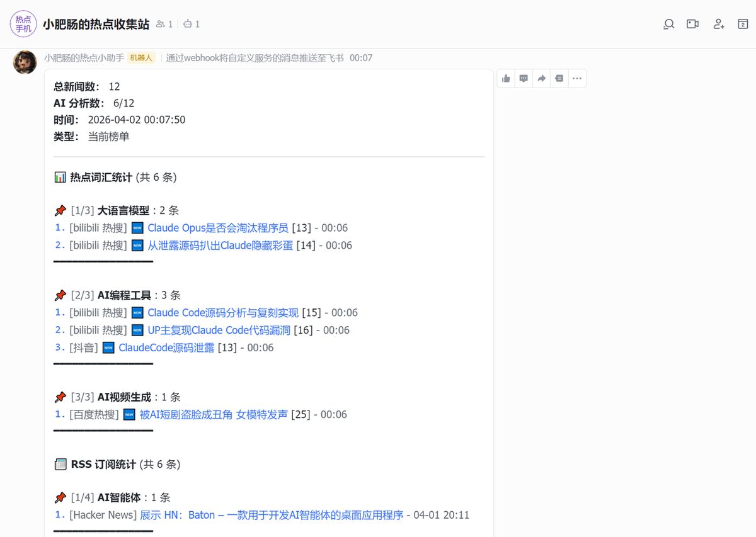Click the text AI 分析数: 6/12
The image size is (756, 537).
click(x=94, y=103)
